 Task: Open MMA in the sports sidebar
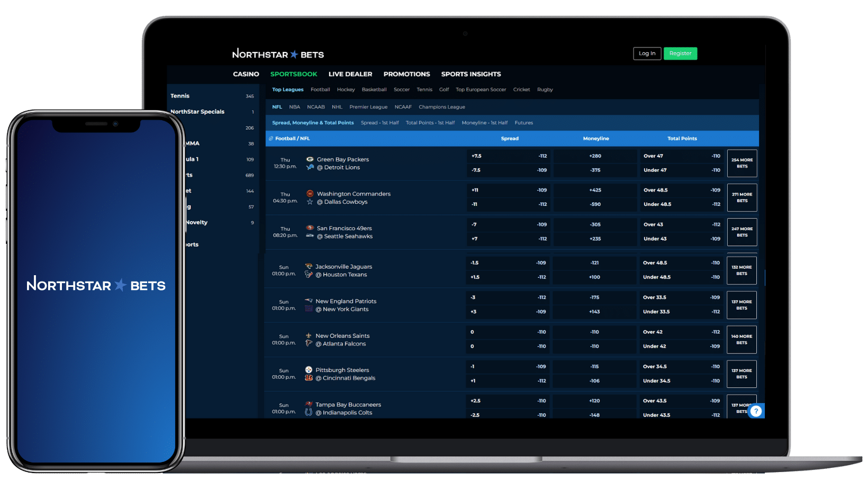(x=220, y=143)
